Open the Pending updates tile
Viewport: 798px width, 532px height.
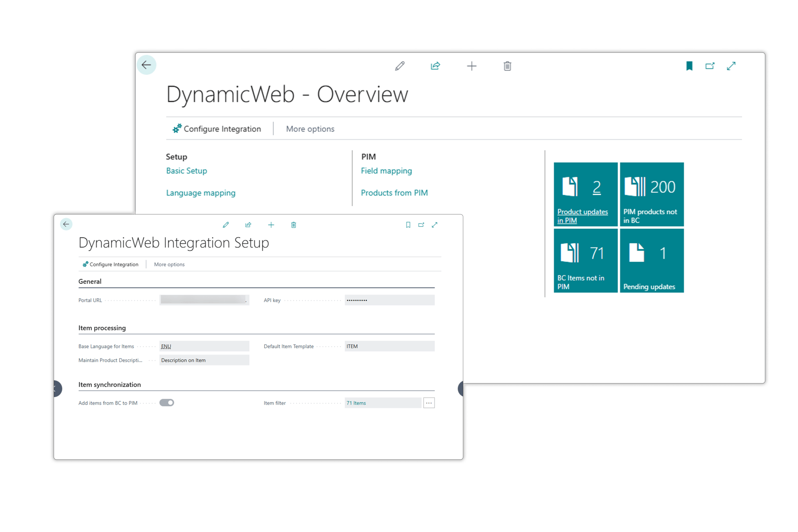tap(652, 261)
